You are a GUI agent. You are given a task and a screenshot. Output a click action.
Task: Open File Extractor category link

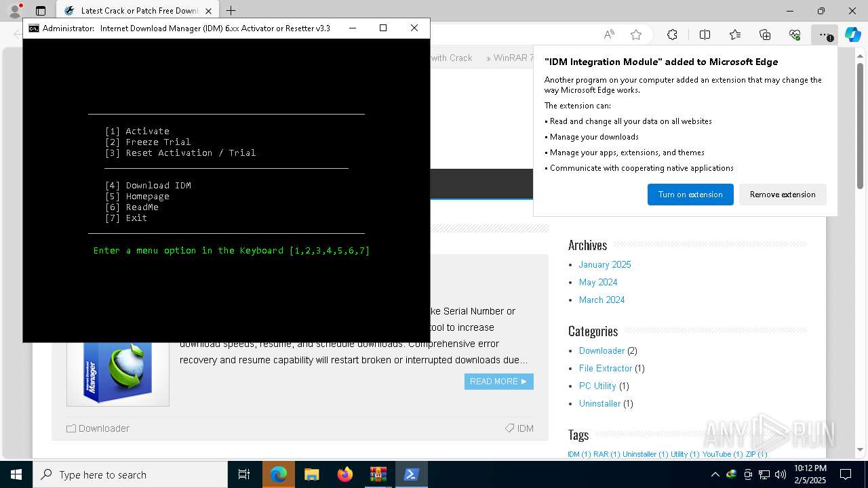pos(606,368)
